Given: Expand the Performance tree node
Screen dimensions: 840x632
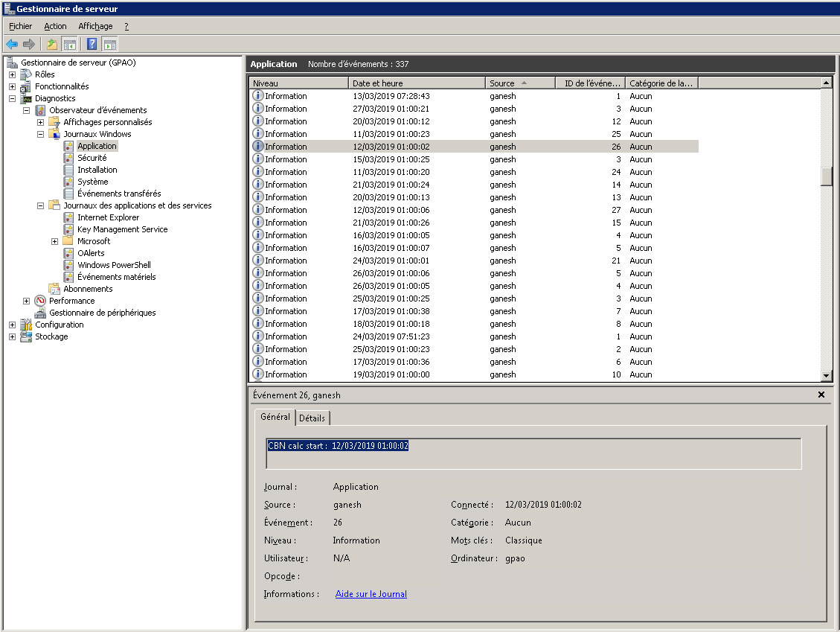Looking at the screenshot, I should click(x=26, y=301).
